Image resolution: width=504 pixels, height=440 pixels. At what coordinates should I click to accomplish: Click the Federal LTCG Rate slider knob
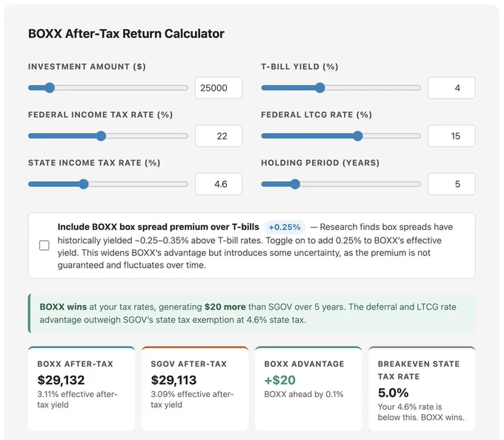(357, 136)
